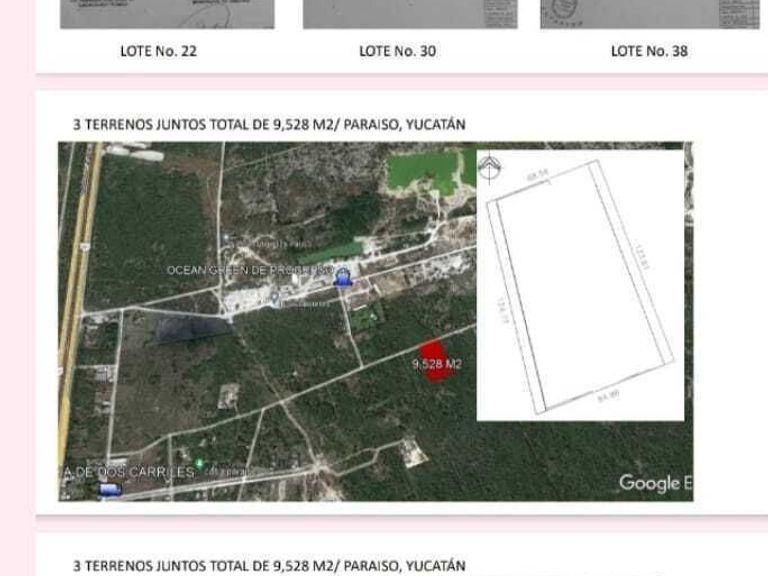Click the bright green pond area at top of the map

click(x=424, y=171)
